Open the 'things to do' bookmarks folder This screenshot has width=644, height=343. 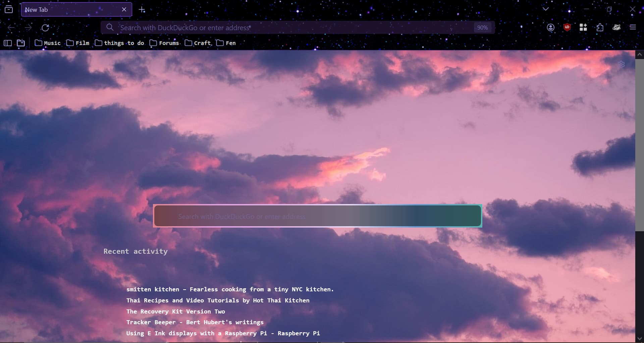click(x=119, y=43)
